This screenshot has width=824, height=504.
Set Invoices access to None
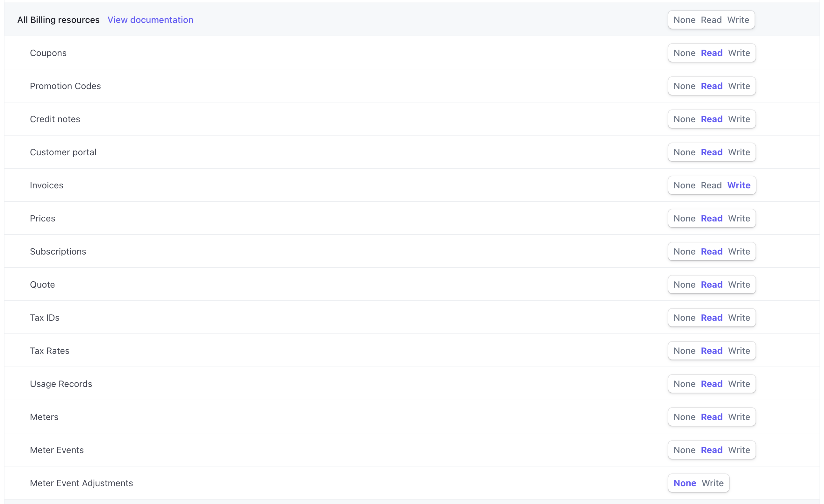[685, 185]
